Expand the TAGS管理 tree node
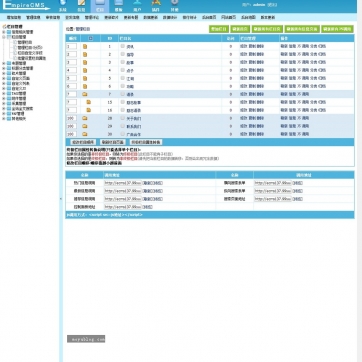This screenshot has width=362, height=362. pyautogui.click(x=4, y=94)
